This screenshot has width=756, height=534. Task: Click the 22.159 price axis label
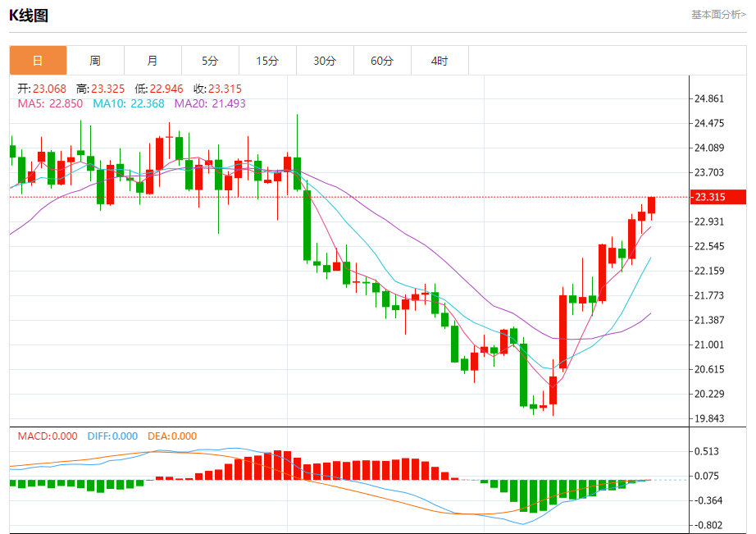point(708,271)
